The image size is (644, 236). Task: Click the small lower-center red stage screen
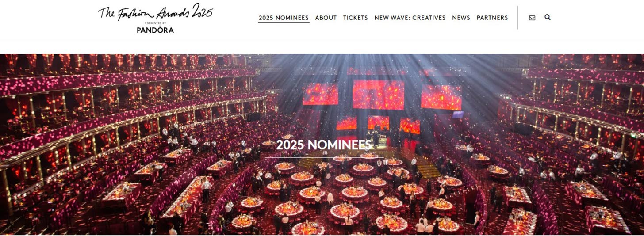[x=379, y=122]
